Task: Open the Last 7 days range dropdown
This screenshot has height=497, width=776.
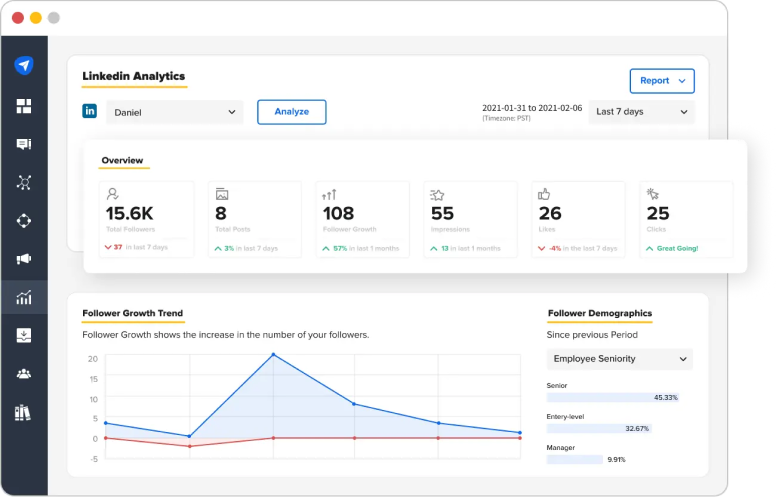Action: [641, 112]
